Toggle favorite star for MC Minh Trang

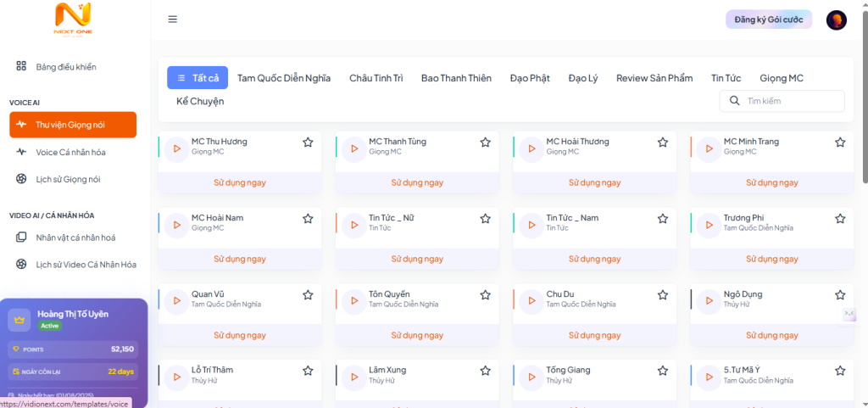coord(840,143)
